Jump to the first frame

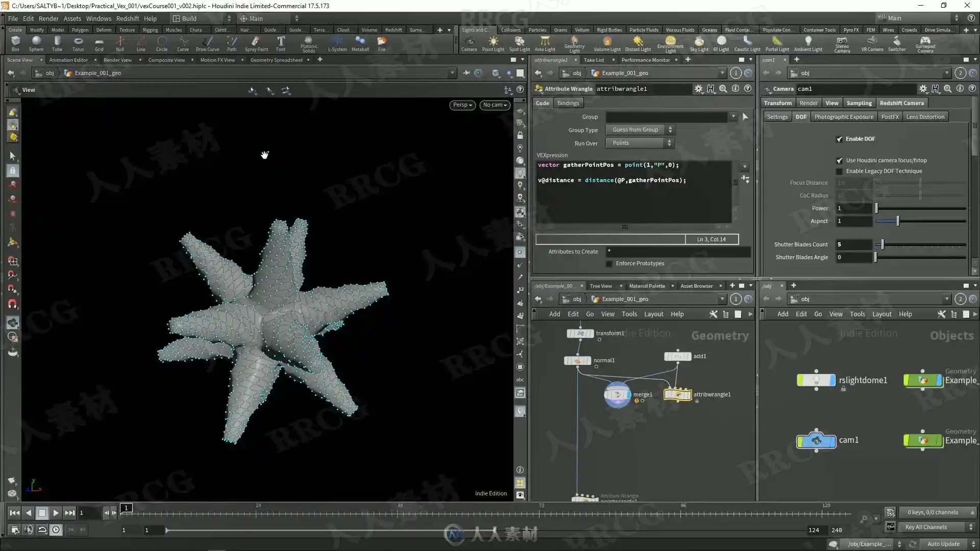point(14,513)
